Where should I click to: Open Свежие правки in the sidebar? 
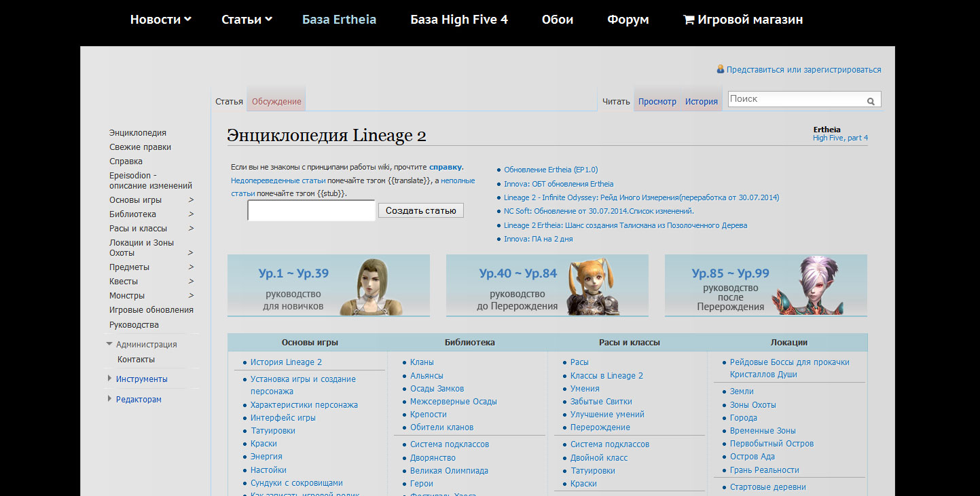click(x=140, y=147)
